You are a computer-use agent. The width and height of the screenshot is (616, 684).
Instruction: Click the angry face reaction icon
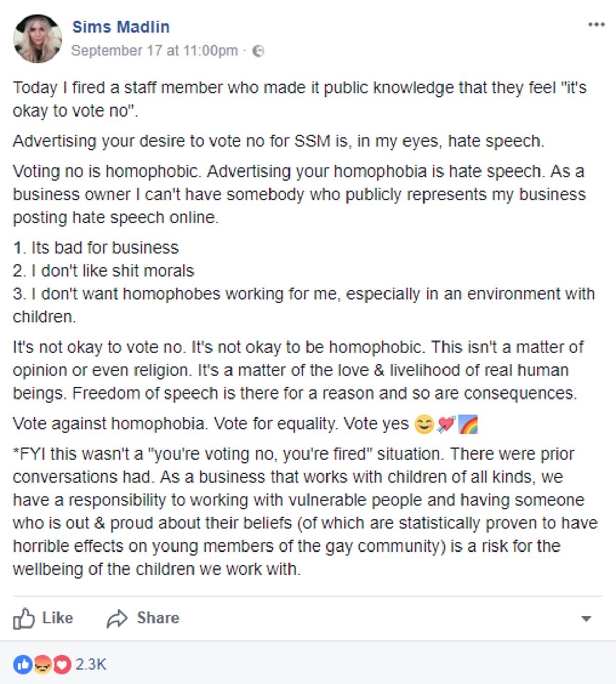pyautogui.click(x=43, y=664)
